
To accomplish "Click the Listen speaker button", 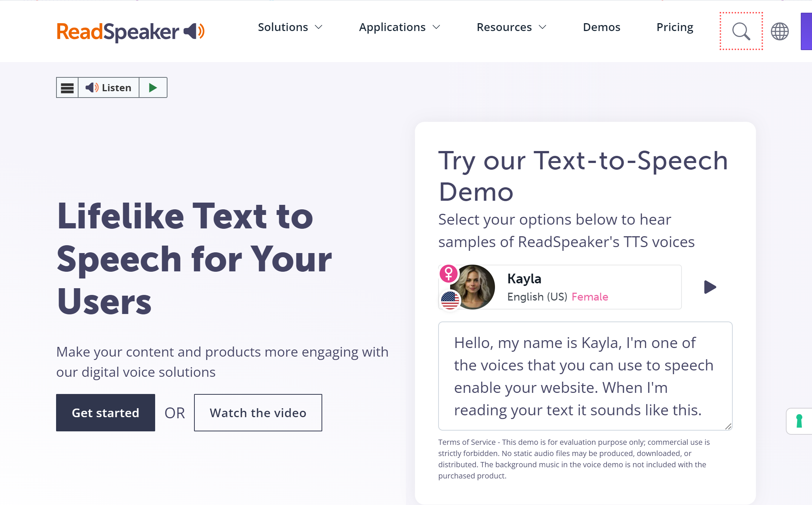I will click(108, 88).
